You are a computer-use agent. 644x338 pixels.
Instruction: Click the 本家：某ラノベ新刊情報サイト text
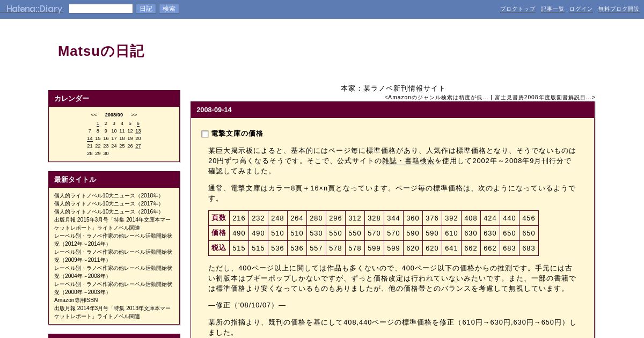coord(393,89)
